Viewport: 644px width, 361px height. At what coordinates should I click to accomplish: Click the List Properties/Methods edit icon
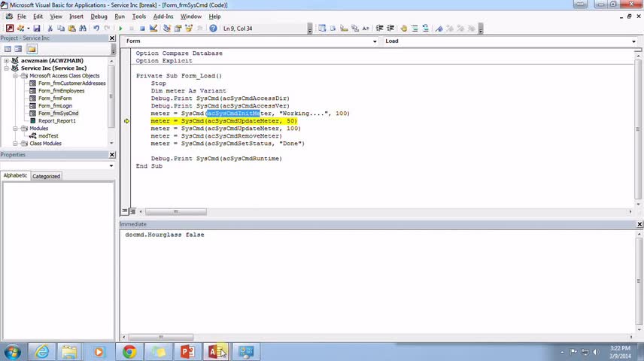pyautogui.click(x=322, y=29)
